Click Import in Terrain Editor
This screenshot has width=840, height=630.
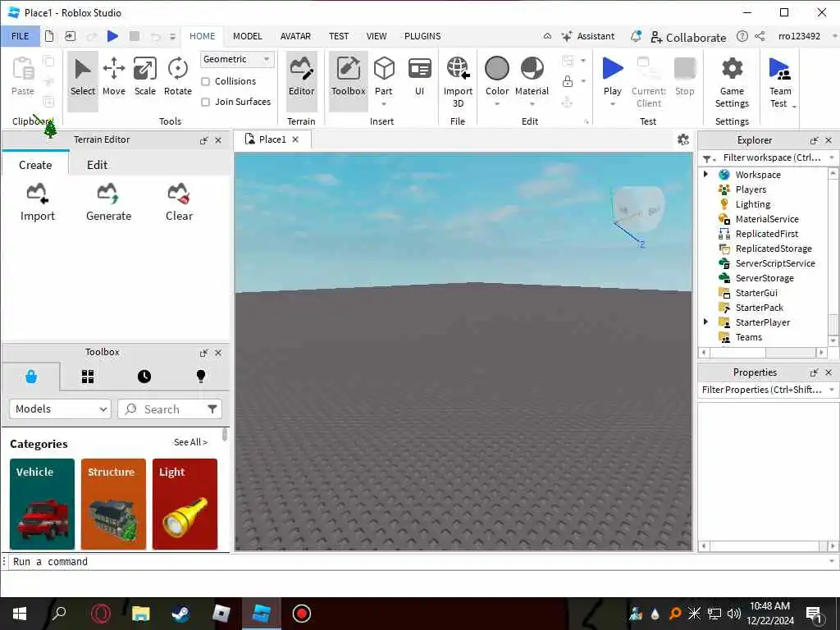(x=38, y=203)
